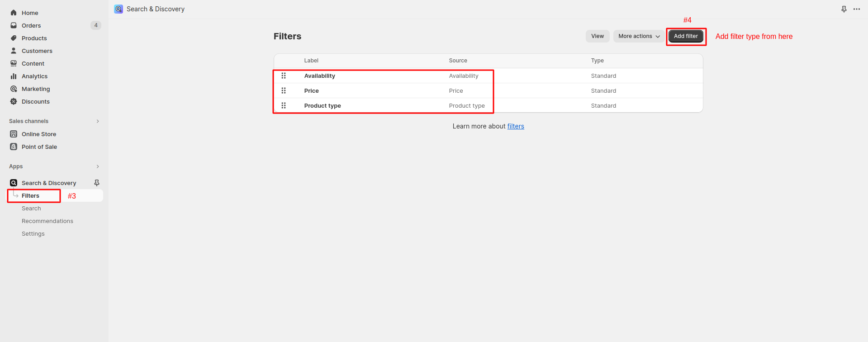Open the More actions dropdown
Image resolution: width=868 pixels, height=342 pixels.
pyautogui.click(x=639, y=36)
